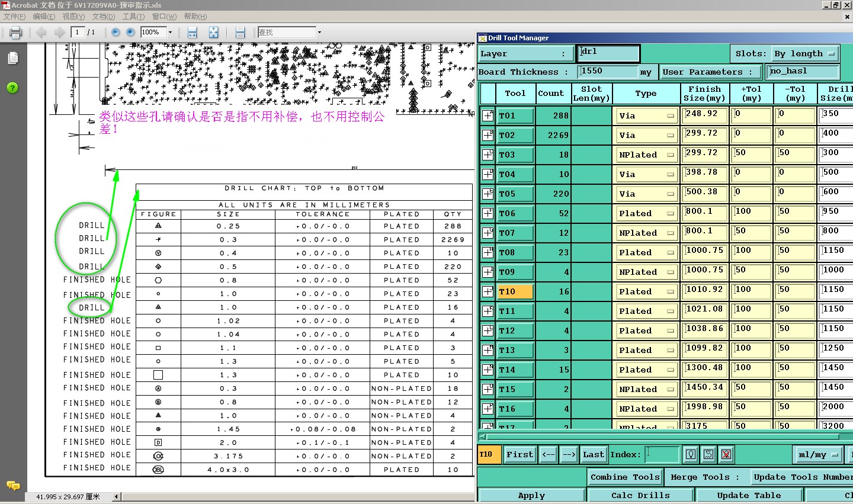Open the 编辑(E) menu

click(44, 17)
